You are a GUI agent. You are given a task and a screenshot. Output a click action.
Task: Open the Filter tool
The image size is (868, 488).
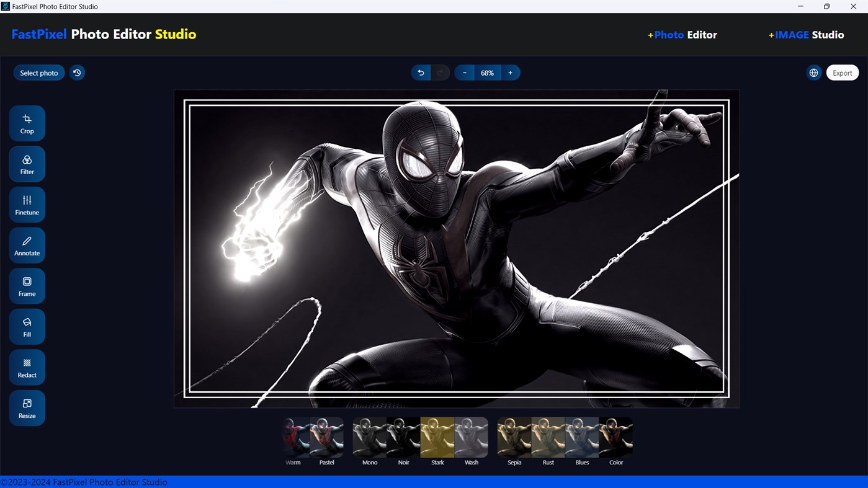click(27, 164)
